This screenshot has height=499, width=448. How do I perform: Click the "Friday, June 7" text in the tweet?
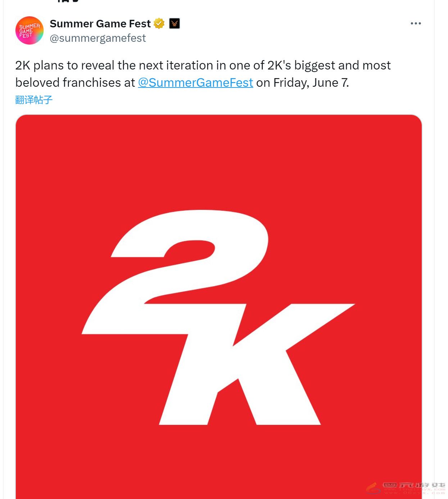(310, 82)
